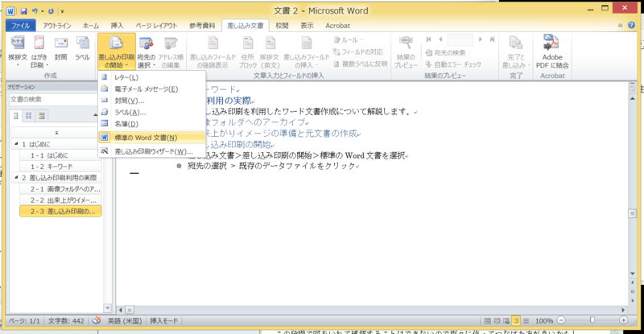Open 宛先の選択 recipient selection button
Image resolution: width=644 pixels, height=334 pixels.
[147, 52]
